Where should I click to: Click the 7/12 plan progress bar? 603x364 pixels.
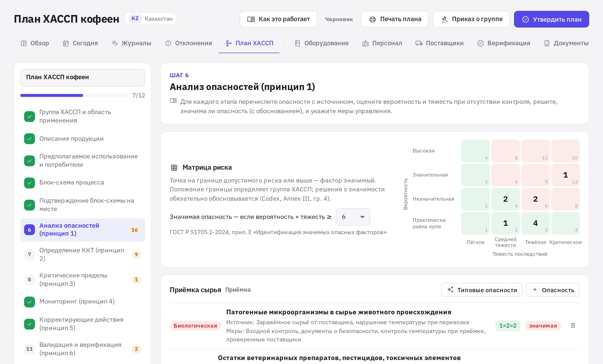tap(74, 95)
